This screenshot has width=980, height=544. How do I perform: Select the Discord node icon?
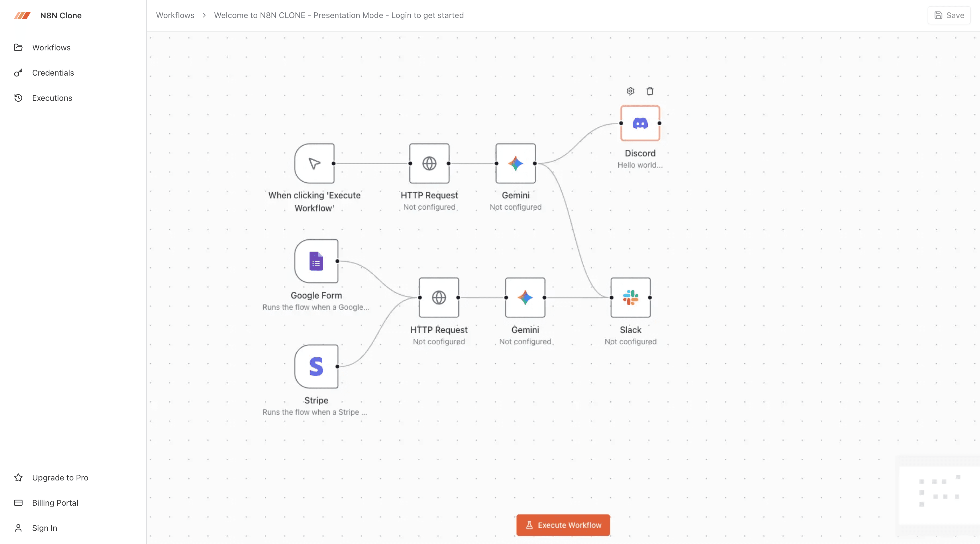[x=640, y=124]
